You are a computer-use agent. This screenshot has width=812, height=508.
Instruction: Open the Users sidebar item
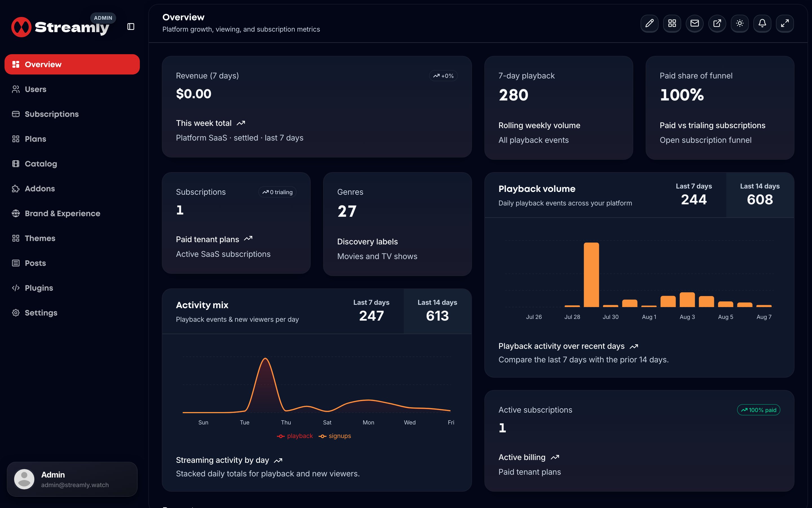pos(72,89)
